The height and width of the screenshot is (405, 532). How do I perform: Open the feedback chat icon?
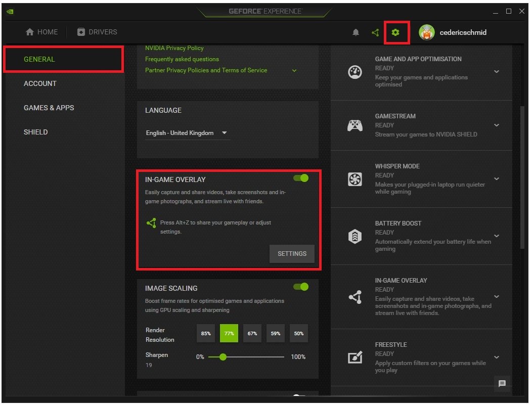[x=502, y=384]
